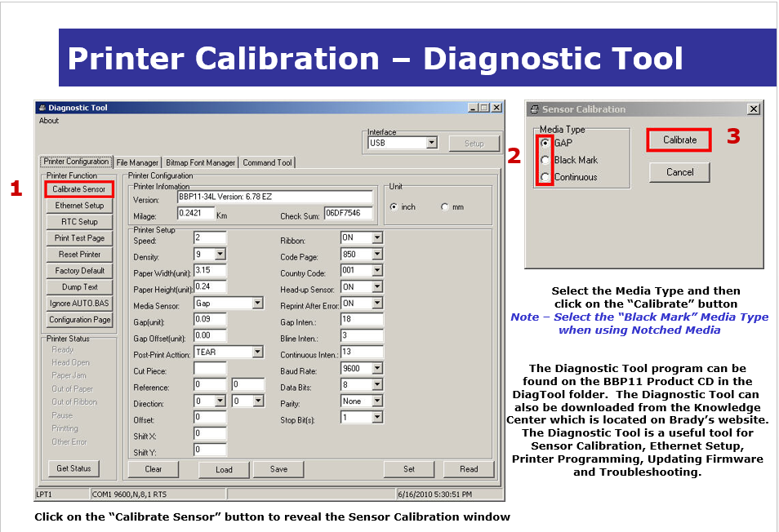Select Continuous media type option
779x532 pixels.
point(545,177)
